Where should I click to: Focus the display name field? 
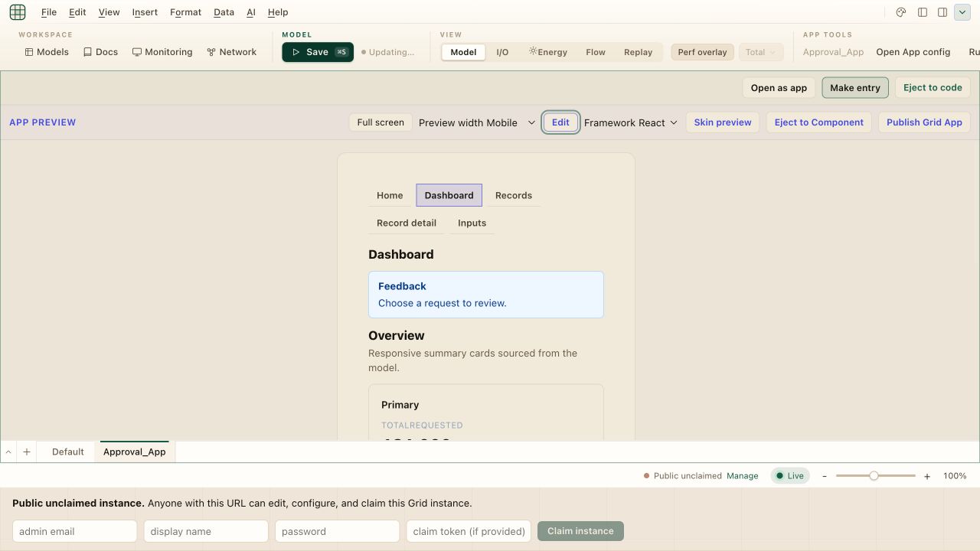coord(206,531)
